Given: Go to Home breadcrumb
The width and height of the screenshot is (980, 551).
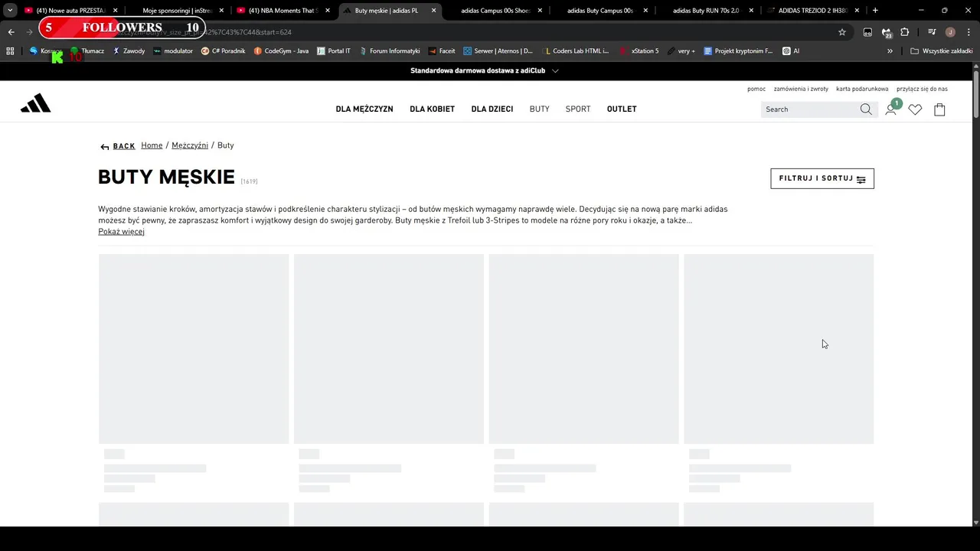Looking at the screenshot, I should point(152,145).
